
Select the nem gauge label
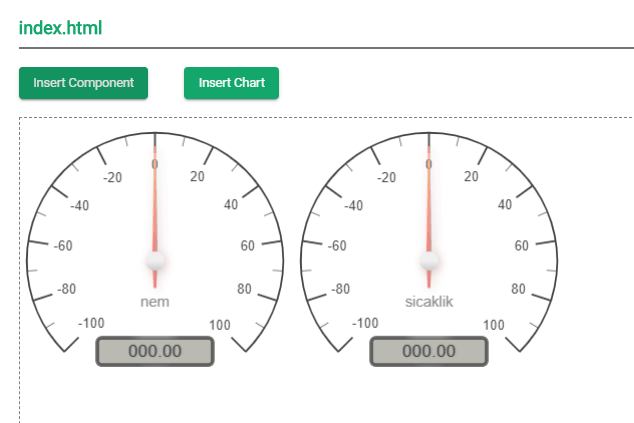pyautogui.click(x=155, y=302)
